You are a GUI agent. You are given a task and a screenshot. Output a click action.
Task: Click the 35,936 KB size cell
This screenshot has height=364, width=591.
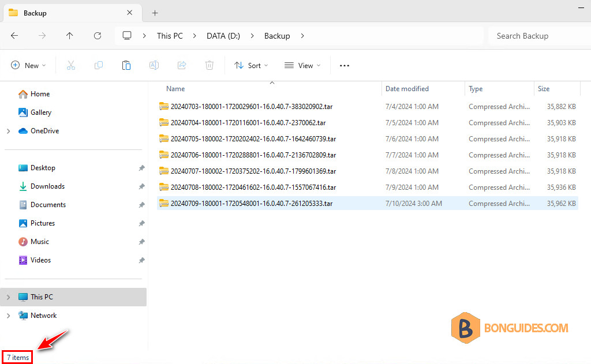coord(561,187)
